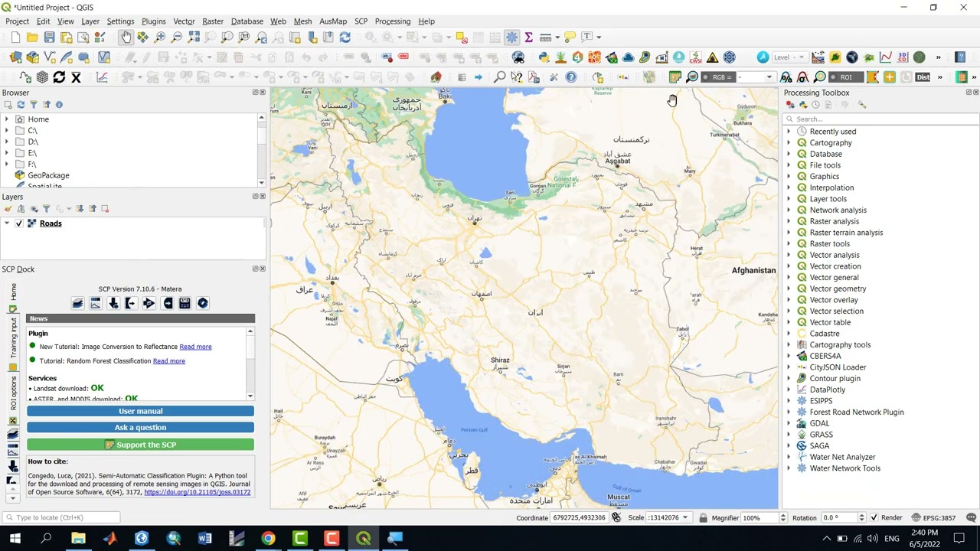
Task: Click the CWSI plugin icon
Action: [x=695, y=57]
